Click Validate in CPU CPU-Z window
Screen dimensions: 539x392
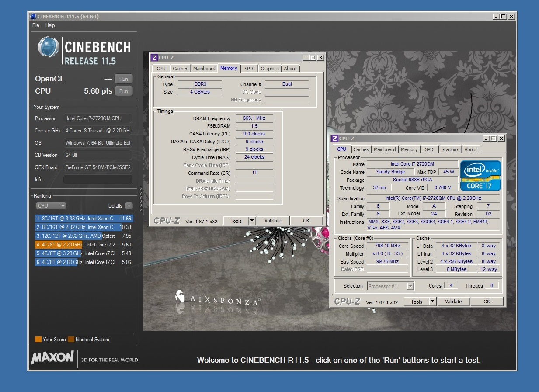coord(453,302)
